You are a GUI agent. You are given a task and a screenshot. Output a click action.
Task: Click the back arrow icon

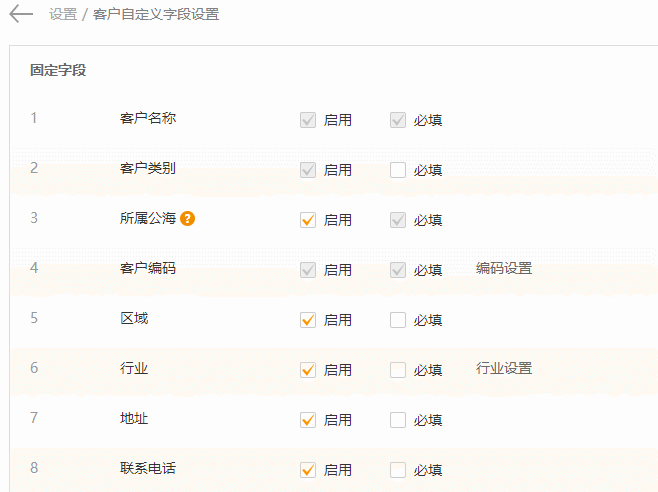tap(21, 14)
